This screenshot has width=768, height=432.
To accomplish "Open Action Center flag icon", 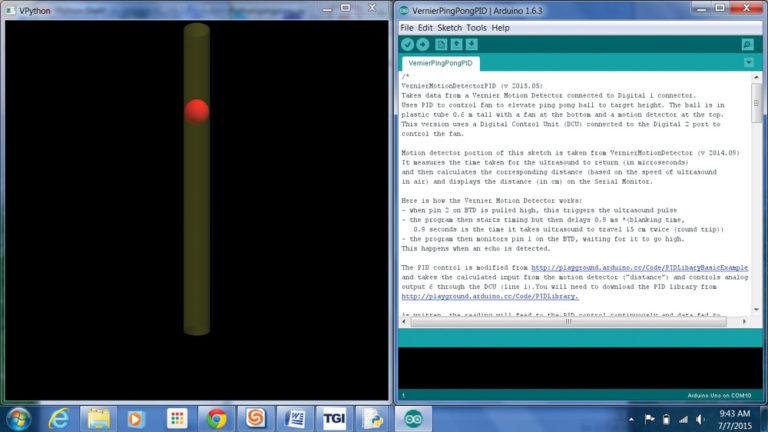I will coord(649,419).
